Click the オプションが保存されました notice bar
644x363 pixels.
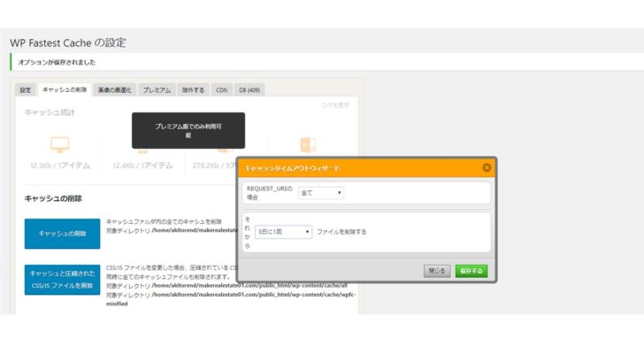click(x=177, y=62)
